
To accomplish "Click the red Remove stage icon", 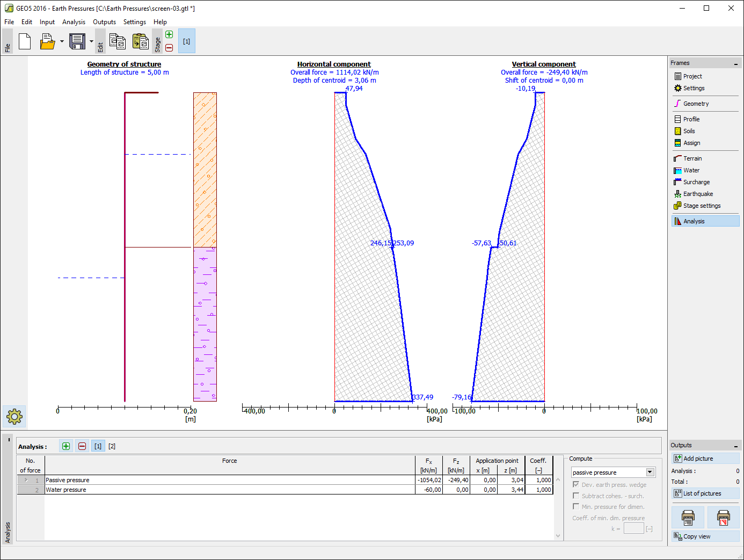I will (169, 48).
